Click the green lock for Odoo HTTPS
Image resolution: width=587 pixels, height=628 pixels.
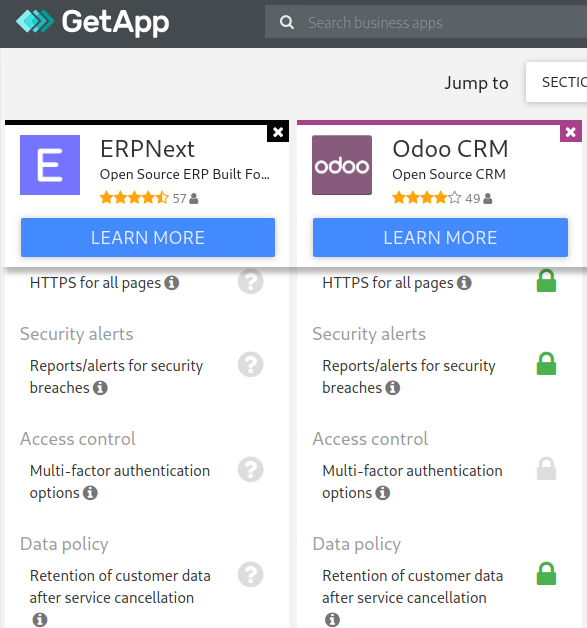pyautogui.click(x=546, y=281)
